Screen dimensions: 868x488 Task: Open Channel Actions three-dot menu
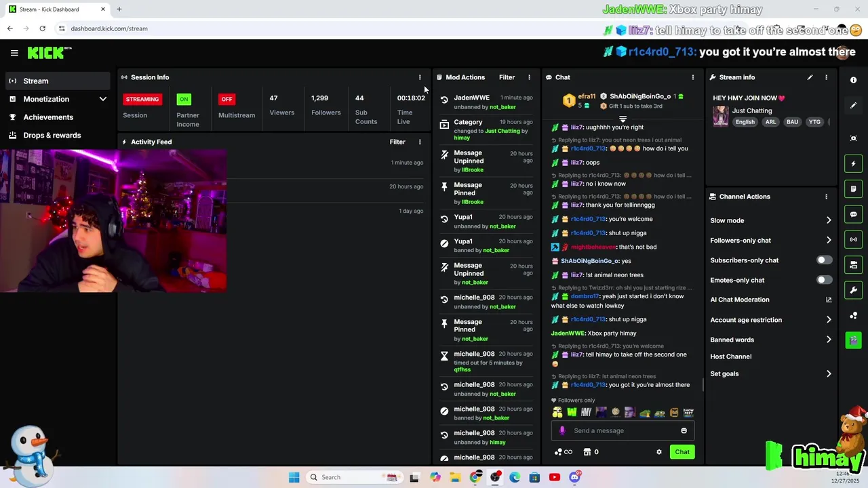826,197
